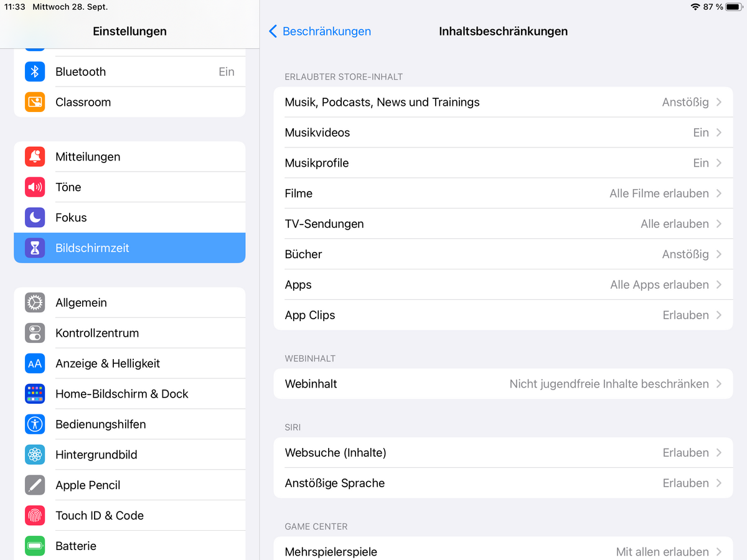Expand the Webinhalt row chevron
This screenshot has width=747, height=560.
point(719,384)
